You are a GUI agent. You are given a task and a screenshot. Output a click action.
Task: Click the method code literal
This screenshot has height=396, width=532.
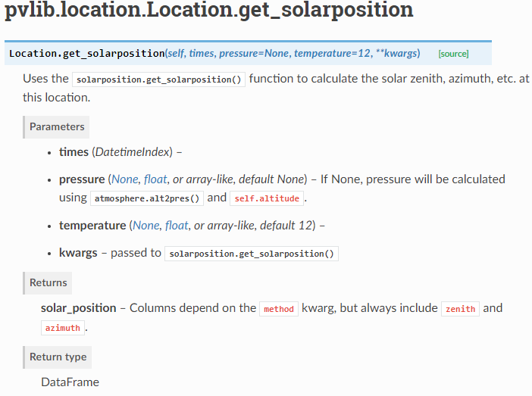click(279, 309)
